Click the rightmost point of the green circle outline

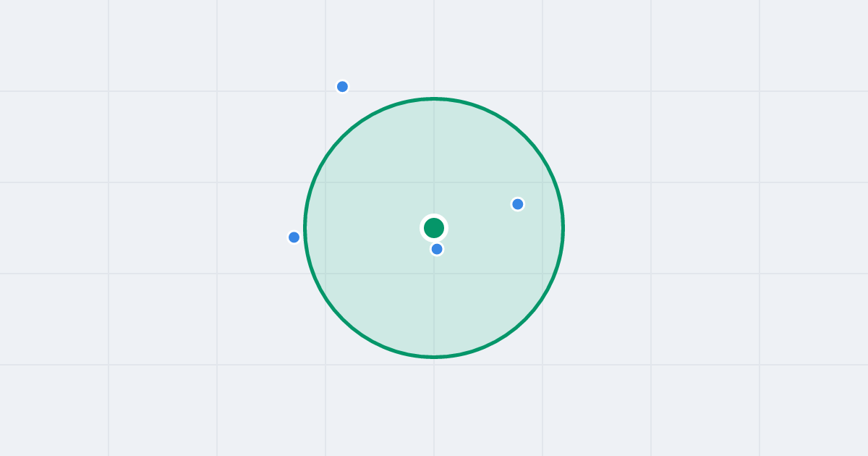563,228
